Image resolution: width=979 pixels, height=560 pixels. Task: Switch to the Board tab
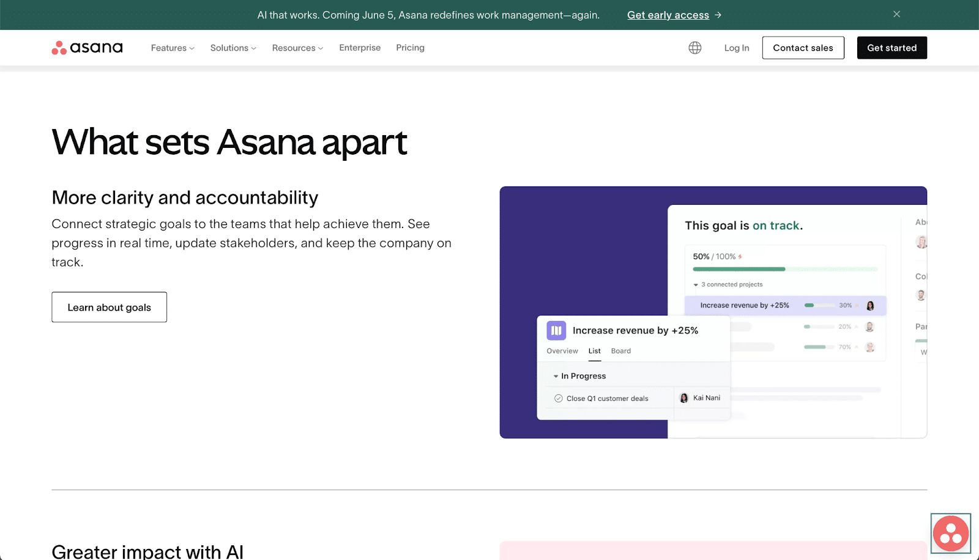point(621,351)
